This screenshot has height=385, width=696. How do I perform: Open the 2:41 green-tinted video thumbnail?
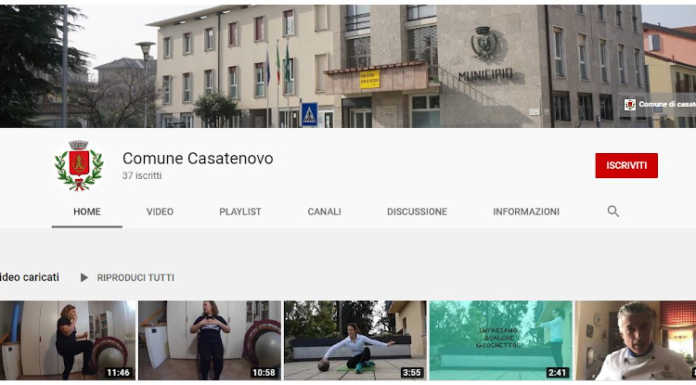click(501, 340)
